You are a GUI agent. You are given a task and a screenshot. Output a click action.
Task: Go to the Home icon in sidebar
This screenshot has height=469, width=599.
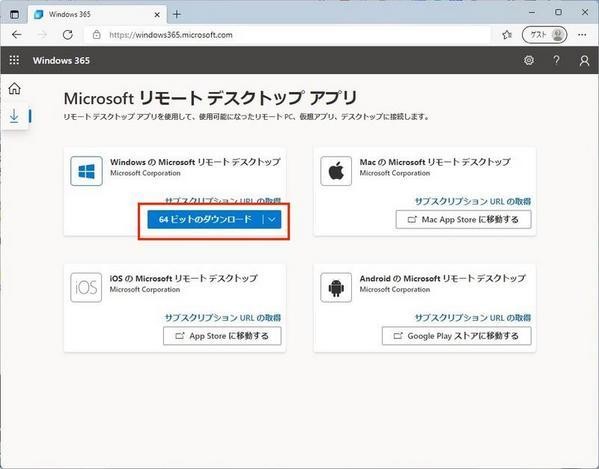(15, 88)
